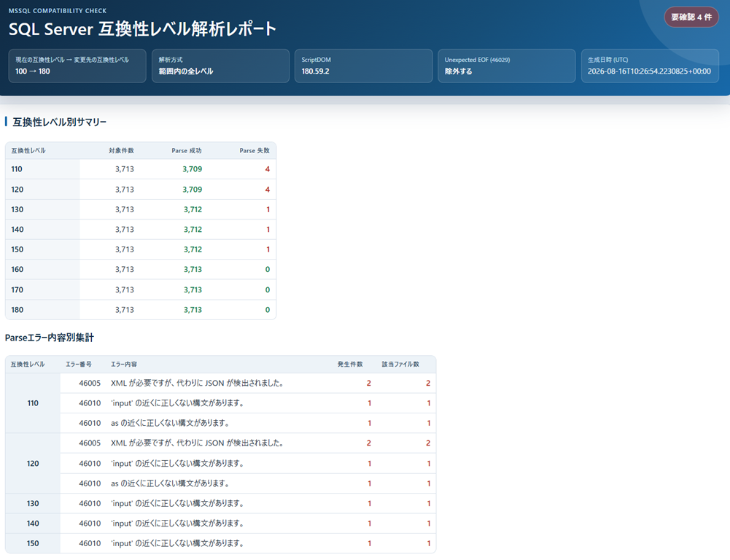This screenshot has height=560, width=730.
Task: Click the MSSQL COMPATIBILITY CHECK label
Action: (x=58, y=10)
